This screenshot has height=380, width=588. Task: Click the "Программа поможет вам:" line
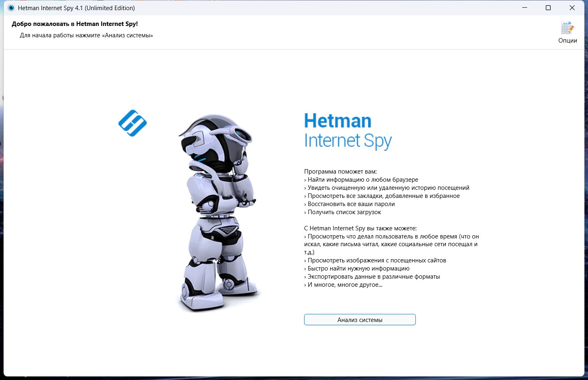(x=340, y=172)
